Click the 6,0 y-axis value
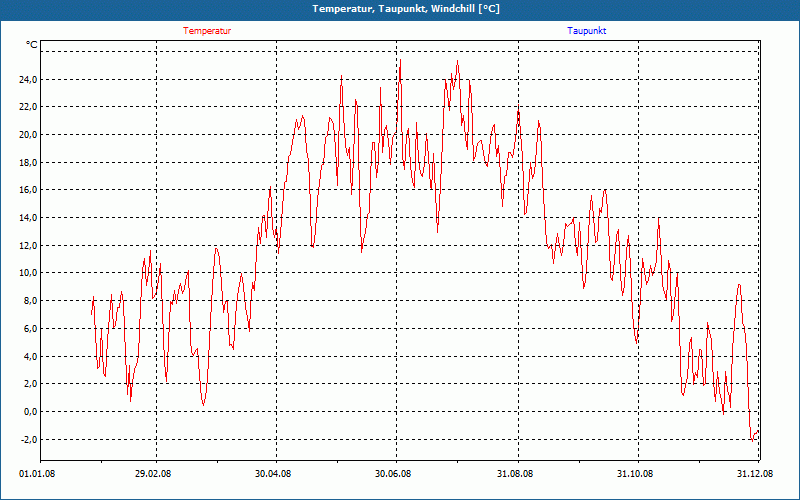Image resolution: width=800 pixels, height=500 pixels. pos(30,329)
